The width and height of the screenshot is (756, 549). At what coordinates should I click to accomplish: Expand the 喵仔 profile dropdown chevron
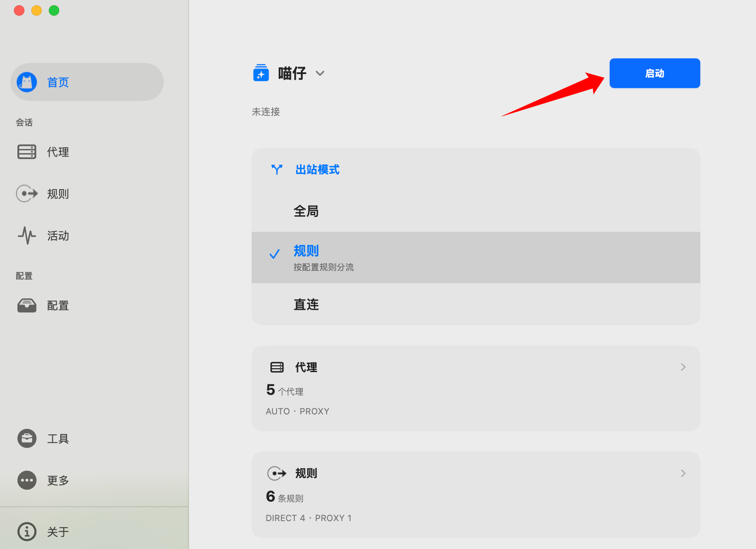[320, 73]
